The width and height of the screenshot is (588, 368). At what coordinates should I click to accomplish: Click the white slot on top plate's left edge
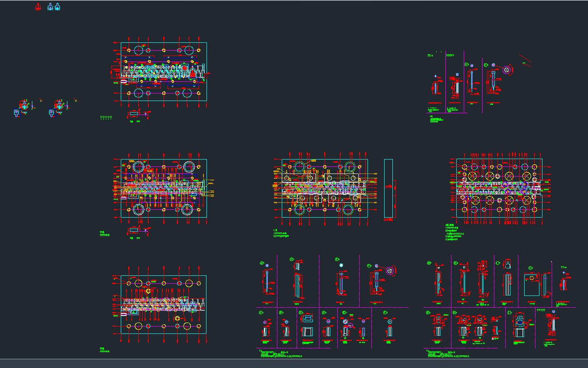point(124,81)
